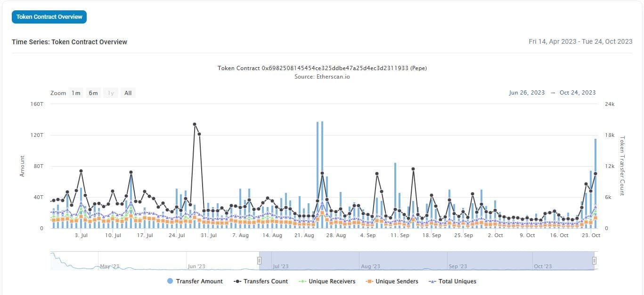Switch to the Token Contract Overview tab
This screenshot has width=644, height=295.
coord(49,16)
